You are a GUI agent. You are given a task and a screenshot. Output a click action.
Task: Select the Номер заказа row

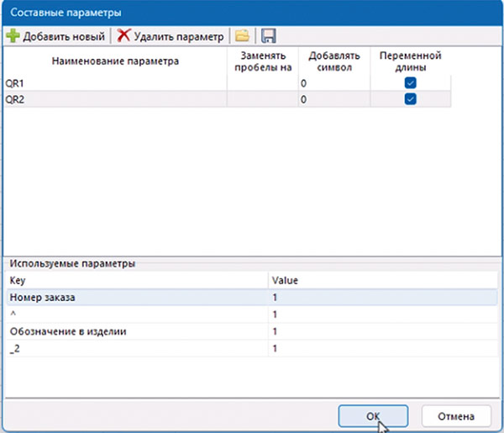tap(134, 297)
